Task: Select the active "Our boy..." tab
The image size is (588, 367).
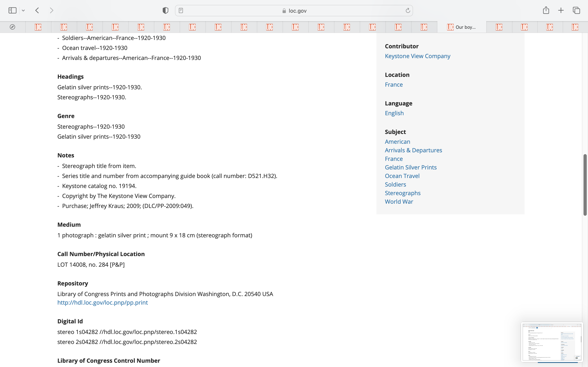Action: 462,27
